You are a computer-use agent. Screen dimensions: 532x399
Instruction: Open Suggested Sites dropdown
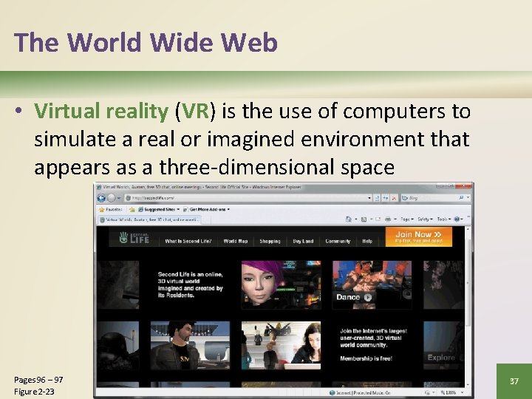coord(159,210)
